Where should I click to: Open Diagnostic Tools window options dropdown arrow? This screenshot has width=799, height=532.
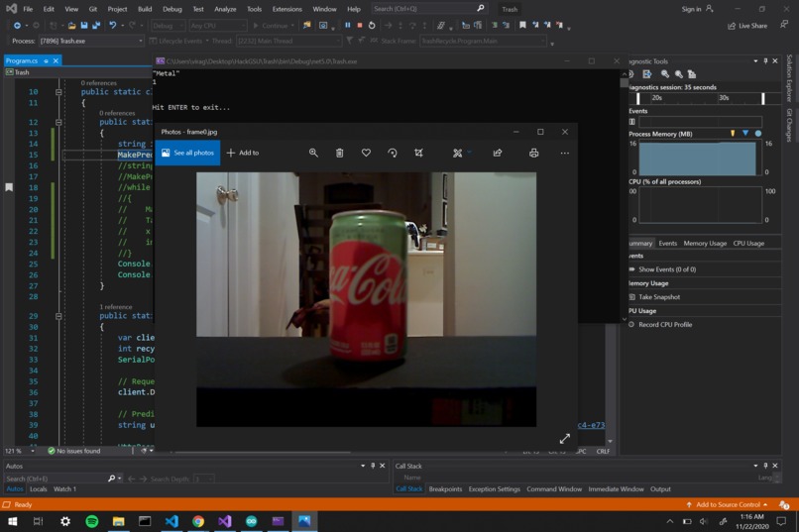click(x=755, y=61)
